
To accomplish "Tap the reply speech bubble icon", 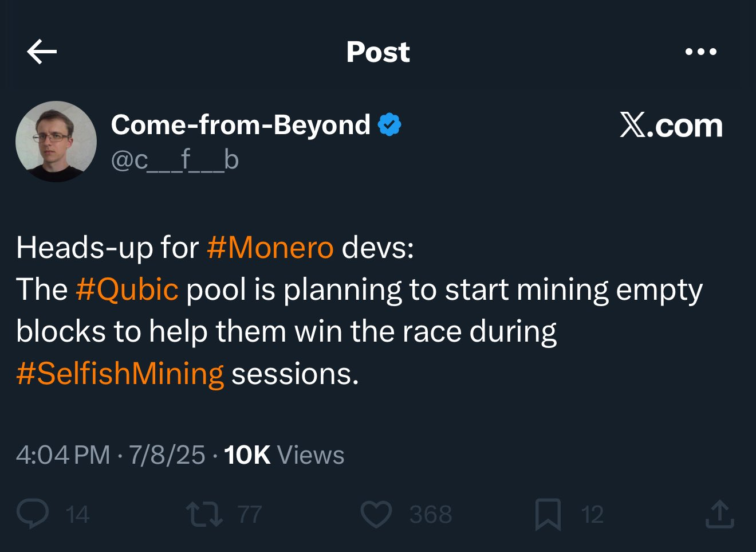I will click(x=33, y=514).
